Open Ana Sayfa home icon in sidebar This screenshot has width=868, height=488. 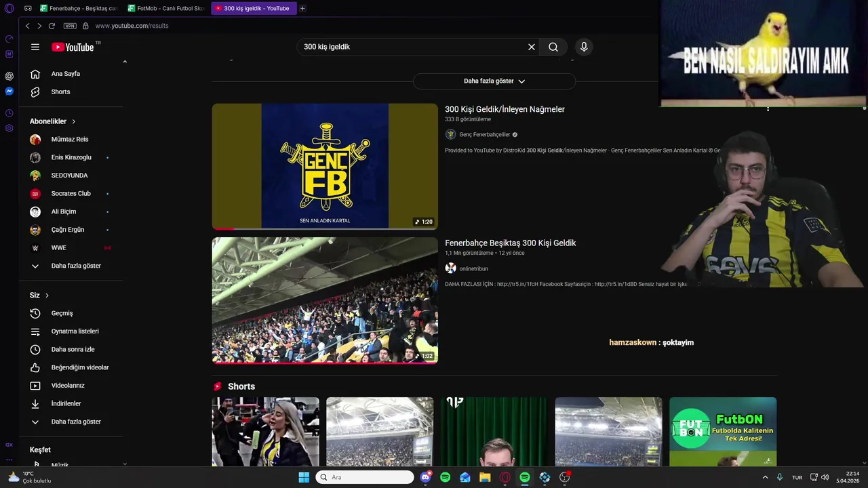pyautogui.click(x=35, y=74)
